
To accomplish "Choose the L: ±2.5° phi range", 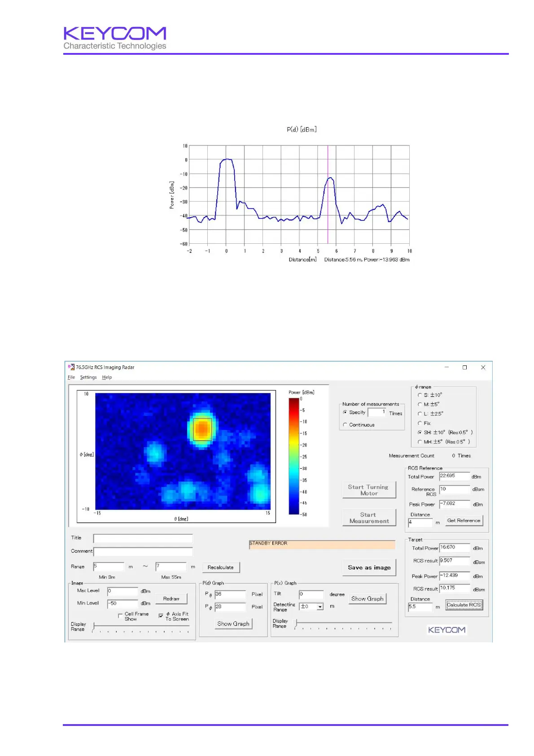I will 420,414.
